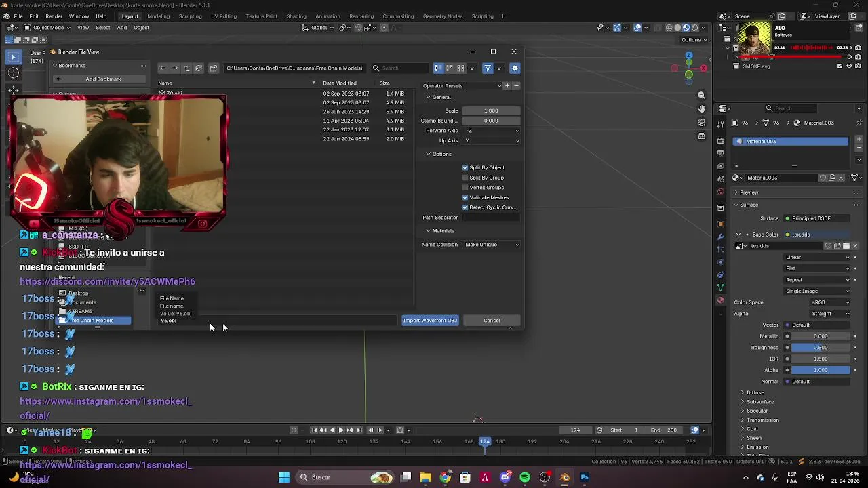Click Import Wavefront OBJ button
Screen dimensions: 868x488
click(x=430, y=321)
